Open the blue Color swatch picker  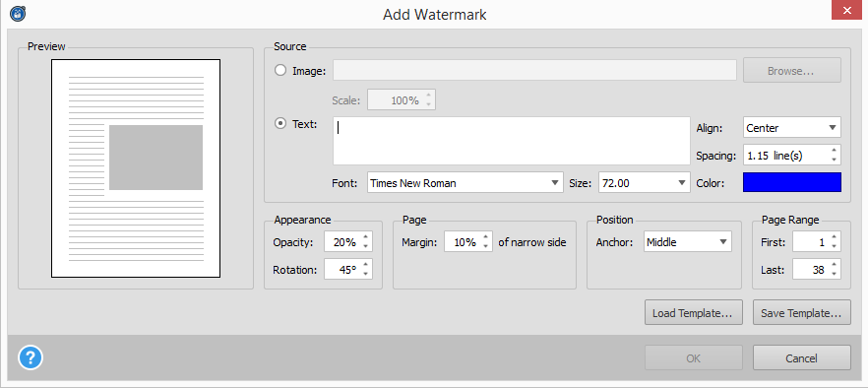791,182
